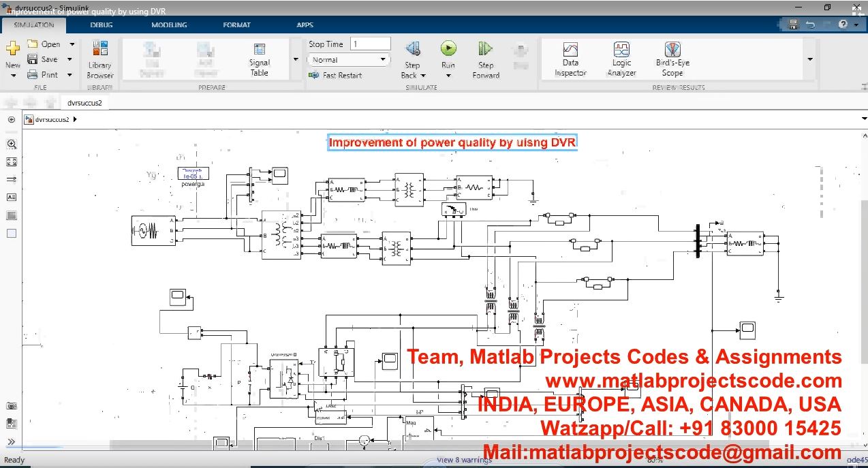The width and height of the screenshot is (868, 468).
Task: Expand the Save options arrow
Action: [x=69, y=60]
